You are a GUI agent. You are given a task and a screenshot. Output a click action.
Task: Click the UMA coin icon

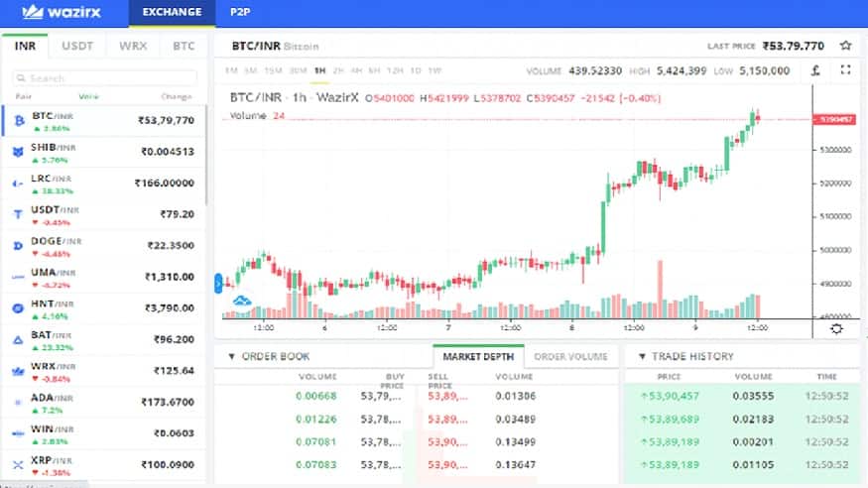pos(18,277)
